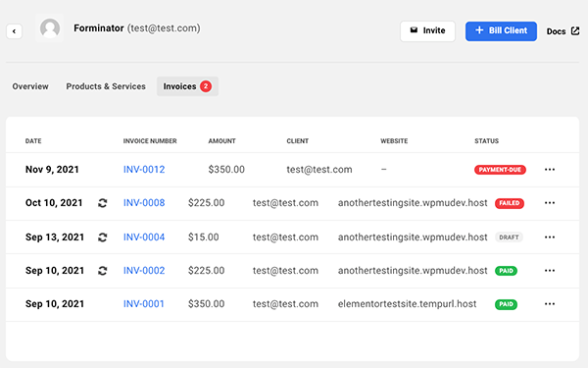Viewport: 588px width, 368px height.
Task: Click the back arrow button
Action: click(15, 31)
